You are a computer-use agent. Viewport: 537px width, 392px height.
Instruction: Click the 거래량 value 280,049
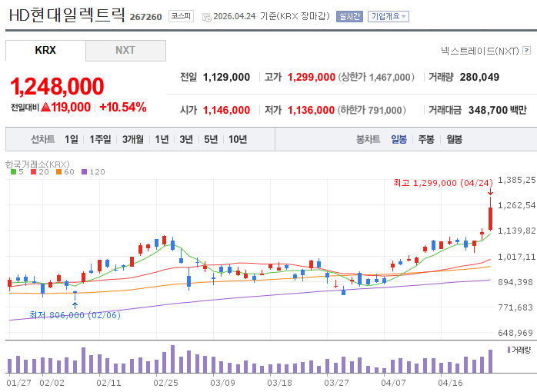tap(479, 78)
